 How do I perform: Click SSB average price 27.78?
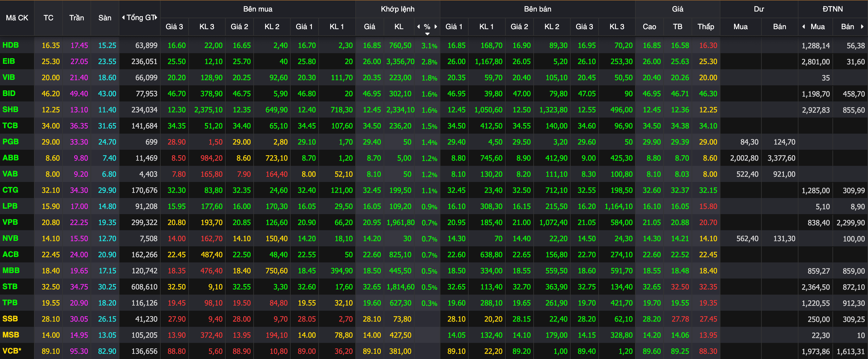[680, 319]
